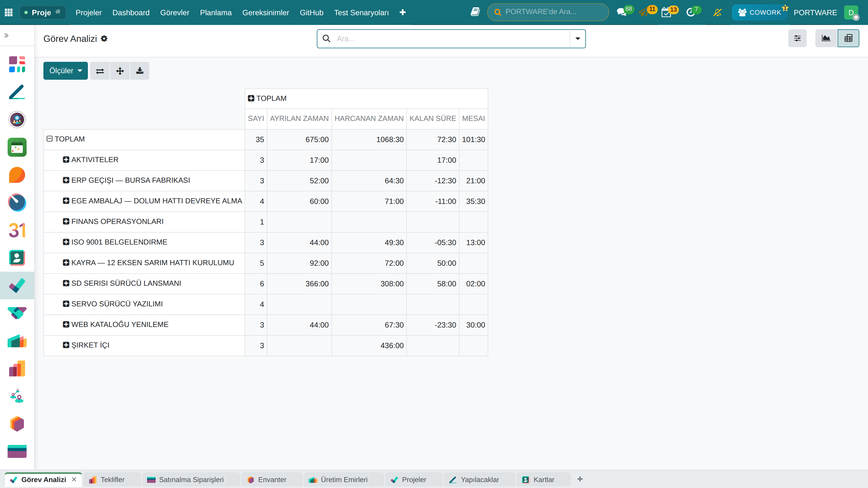This screenshot has height=488, width=868.
Task: Expand the sidebar with the double chevron
Action: [7, 35]
